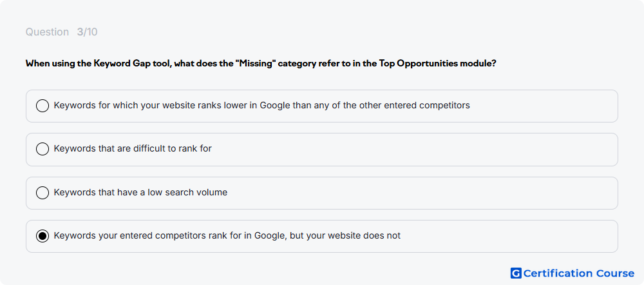Image resolution: width=644 pixels, height=285 pixels.
Task: Click answer text about ranking lower in Google
Action: [261, 105]
